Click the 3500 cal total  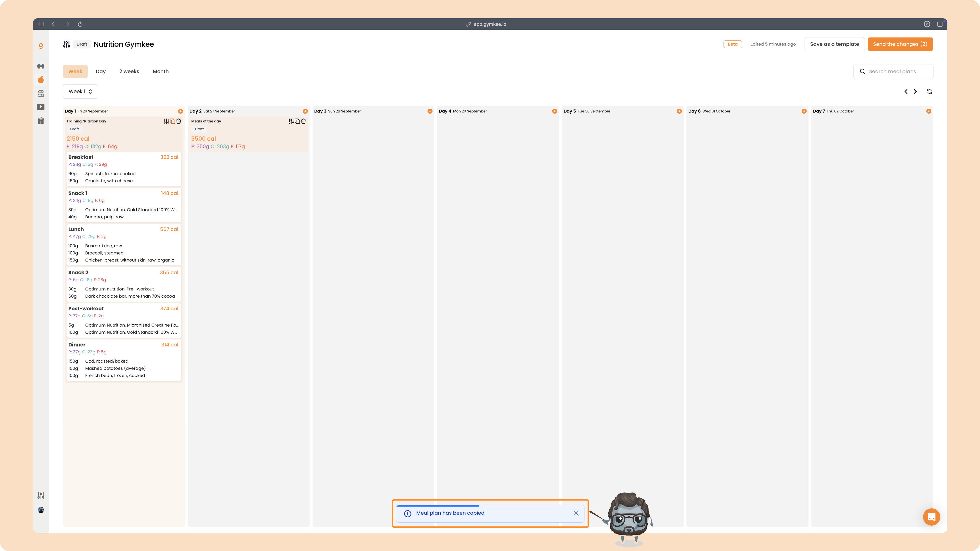204,139
